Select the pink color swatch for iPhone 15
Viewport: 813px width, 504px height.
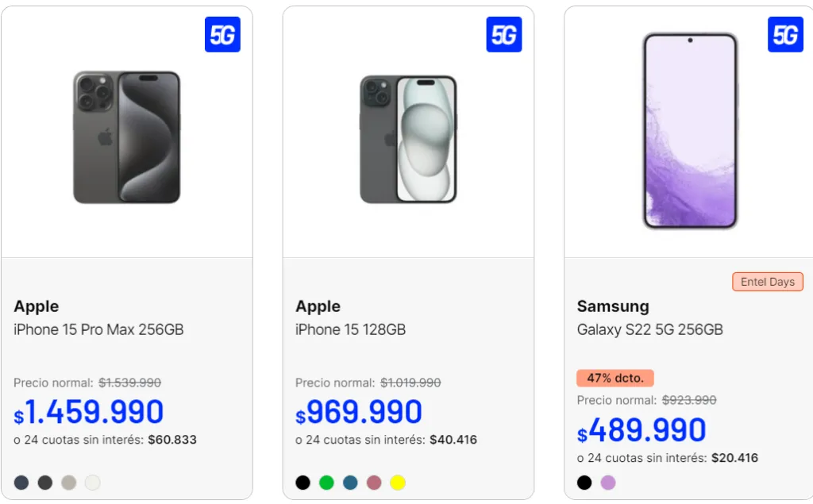pos(374,482)
